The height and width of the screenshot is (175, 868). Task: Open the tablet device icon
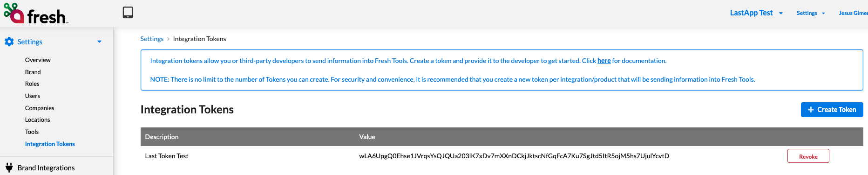click(128, 13)
